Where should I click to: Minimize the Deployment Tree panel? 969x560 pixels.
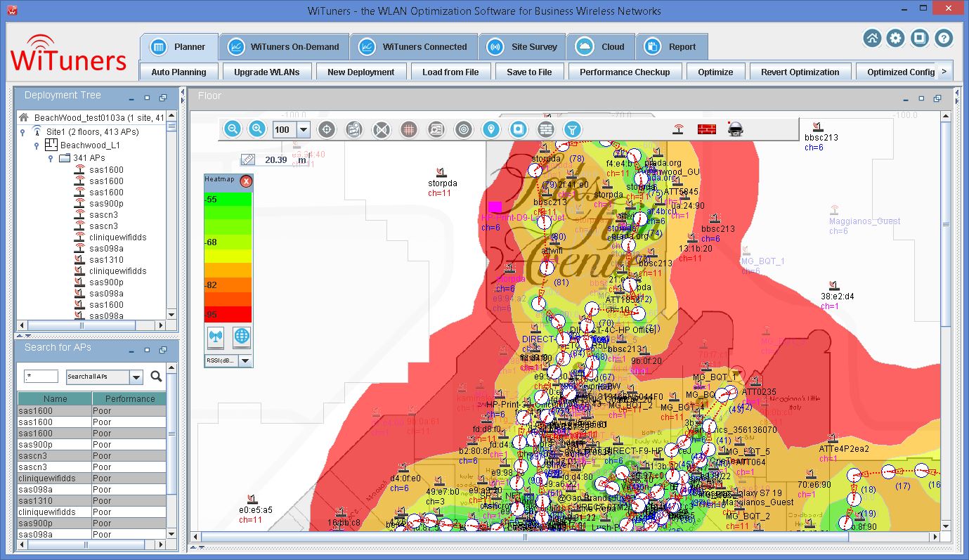[131, 98]
